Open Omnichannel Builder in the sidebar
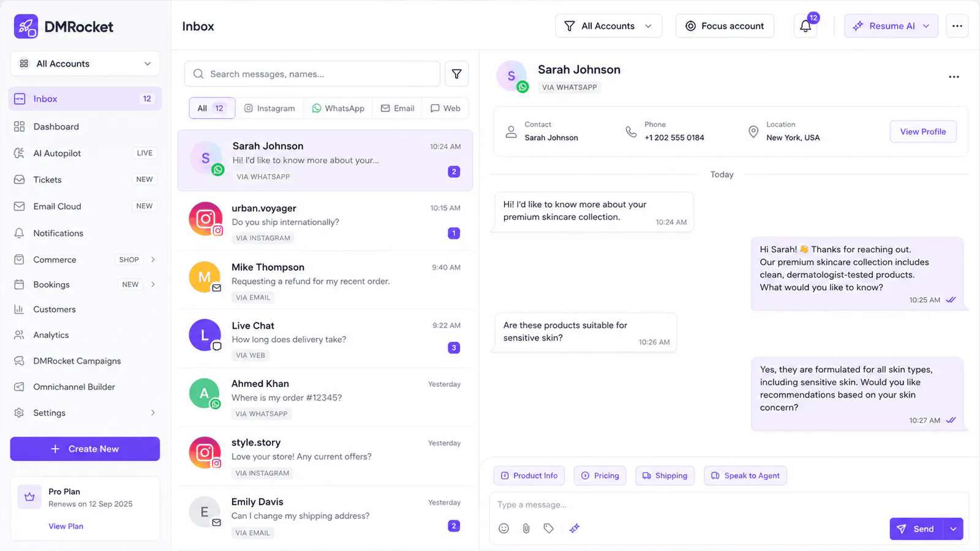This screenshot has width=980, height=551. [85, 387]
